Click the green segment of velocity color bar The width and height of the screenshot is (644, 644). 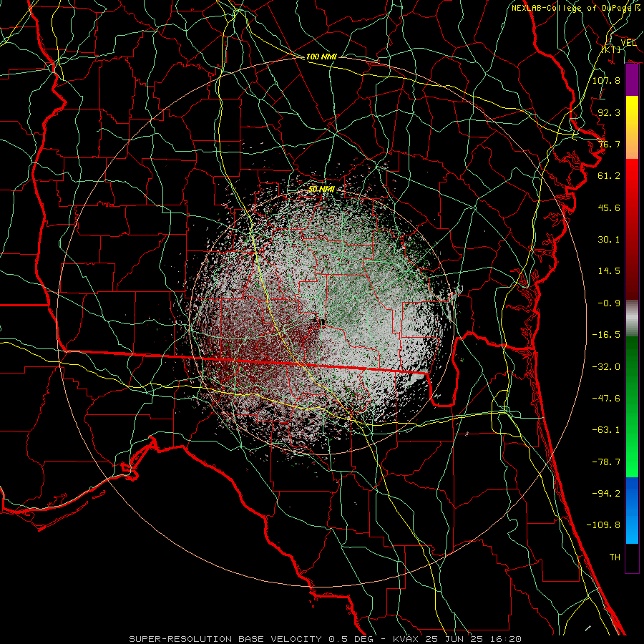pos(632,406)
